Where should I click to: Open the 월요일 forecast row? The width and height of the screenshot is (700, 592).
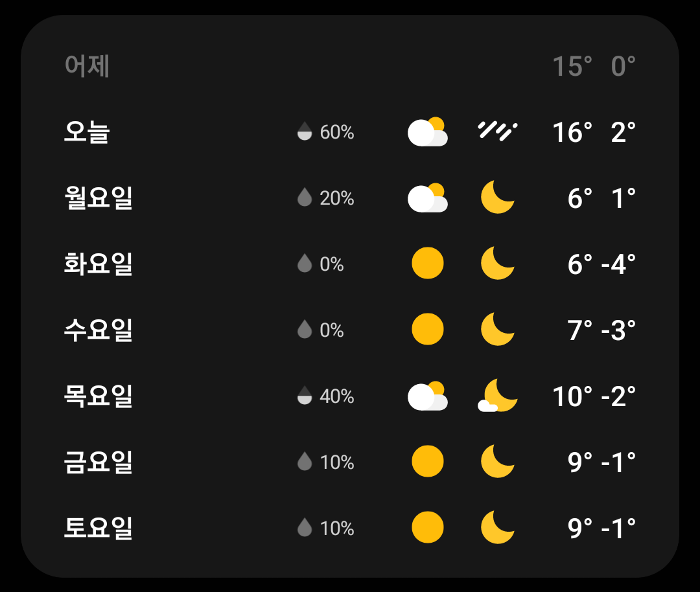[99, 198]
